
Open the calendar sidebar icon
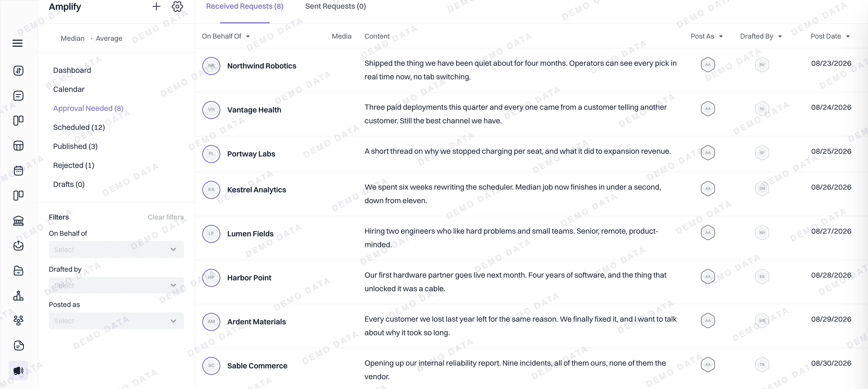pos(18,171)
